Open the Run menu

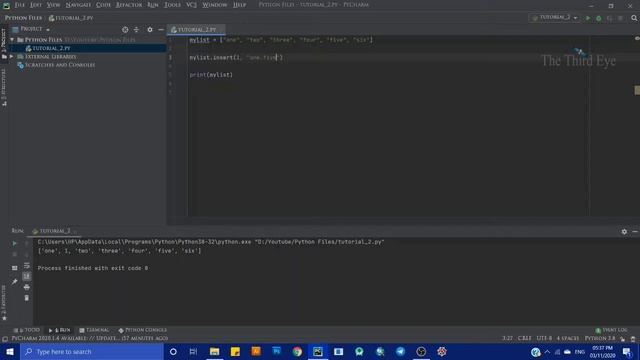pos(153,5)
